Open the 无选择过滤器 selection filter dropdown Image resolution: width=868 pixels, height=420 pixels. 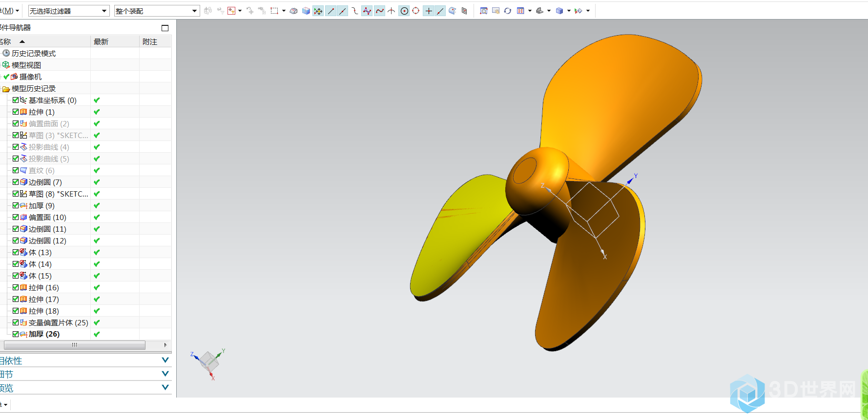pos(68,11)
